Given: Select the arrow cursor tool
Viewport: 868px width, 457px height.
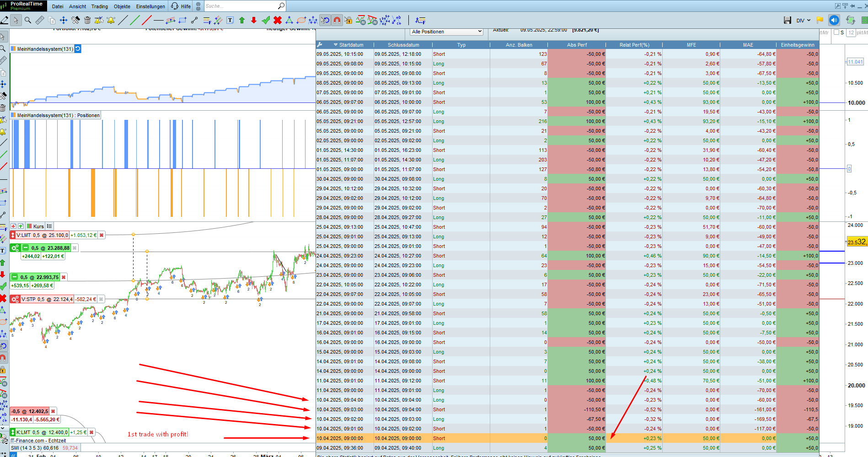Looking at the screenshot, I should (16, 20).
